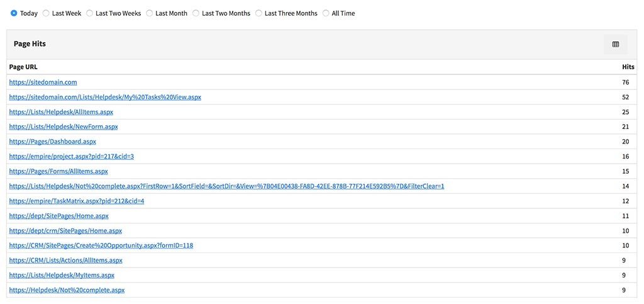This screenshot has width=644, height=304.
Task: Open the My%20Tasks%20View.aspx link
Action: point(105,97)
